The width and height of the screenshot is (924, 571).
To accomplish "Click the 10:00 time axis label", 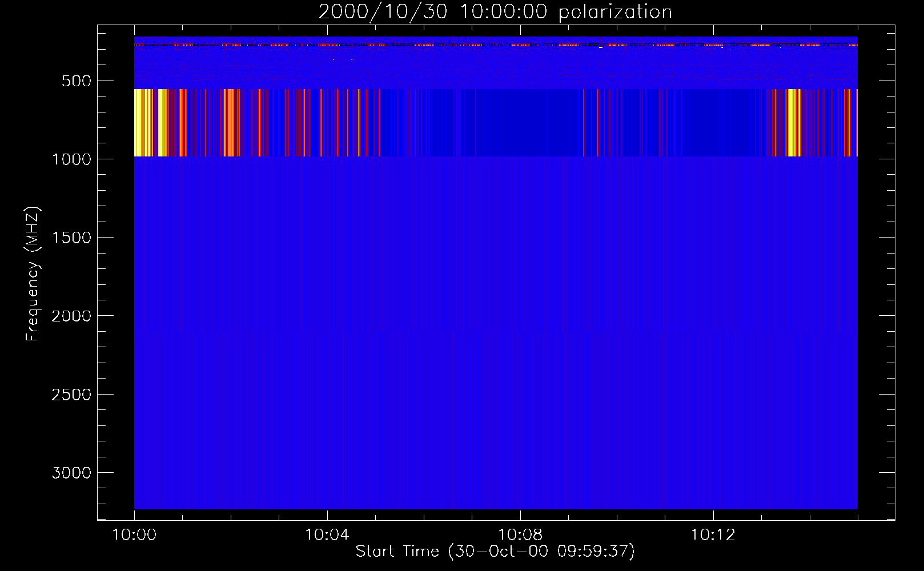I will pyautogui.click(x=134, y=535).
